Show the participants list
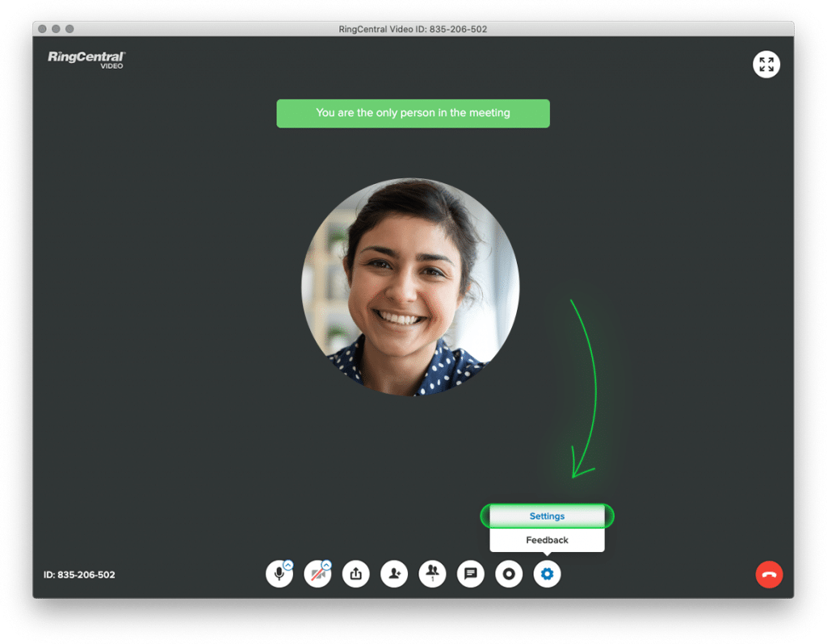Image resolution: width=827 pixels, height=644 pixels. 432,575
